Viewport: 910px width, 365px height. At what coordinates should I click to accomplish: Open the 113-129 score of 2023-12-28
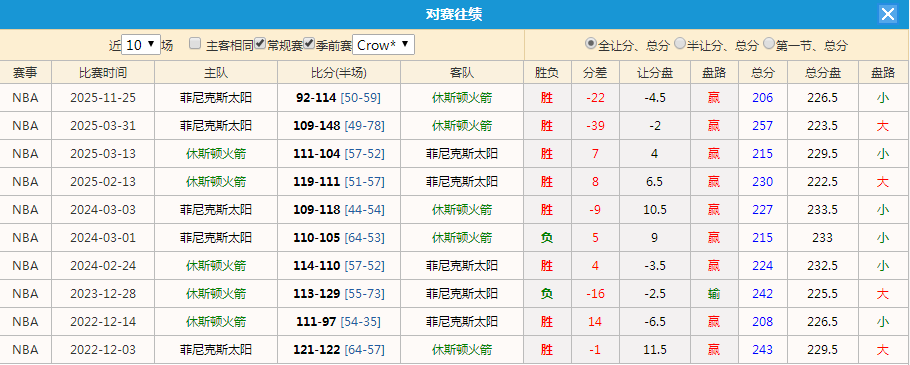tap(318, 293)
